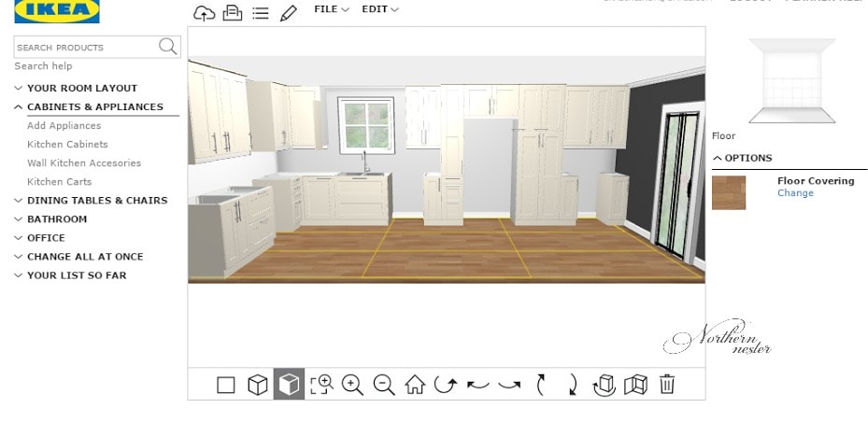The width and height of the screenshot is (868, 422).
Task: Reset view with the home icon
Action: coord(415,384)
